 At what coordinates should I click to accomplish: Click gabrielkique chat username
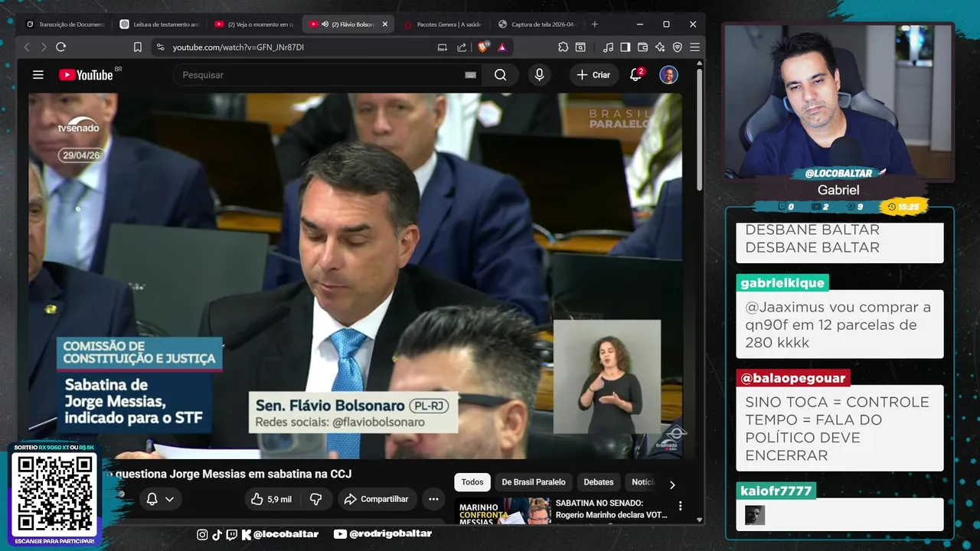[782, 283]
